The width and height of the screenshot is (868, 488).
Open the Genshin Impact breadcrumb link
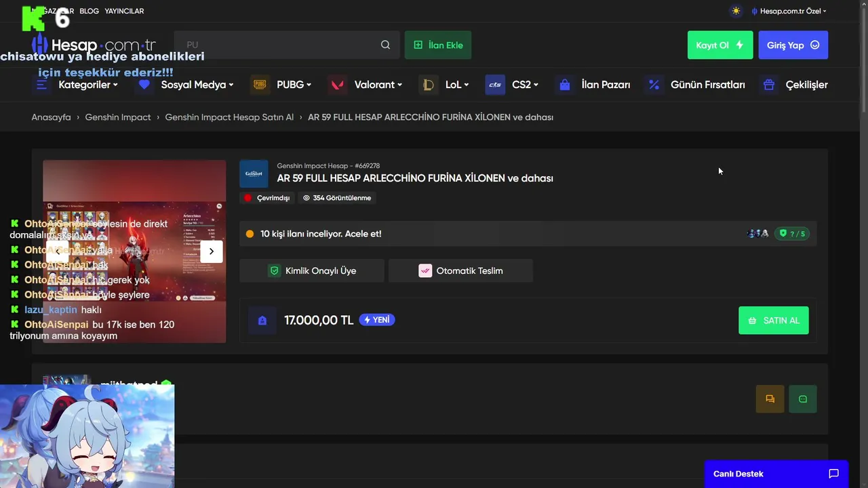[118, 117]
